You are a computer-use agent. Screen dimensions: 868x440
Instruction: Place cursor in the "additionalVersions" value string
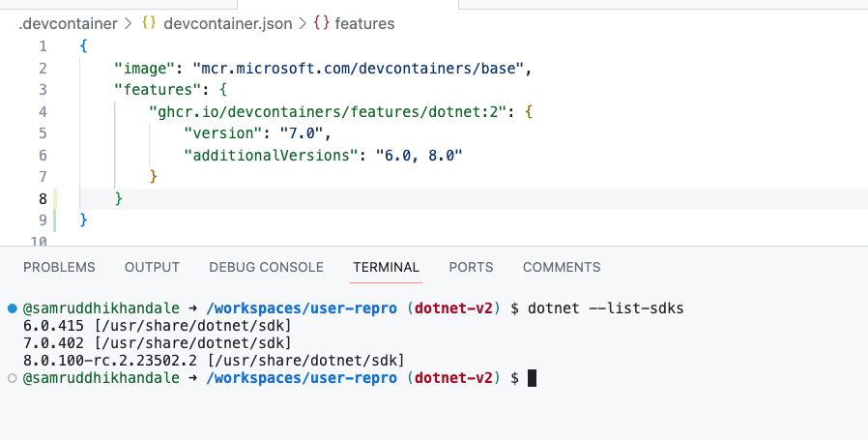point(420,155)
